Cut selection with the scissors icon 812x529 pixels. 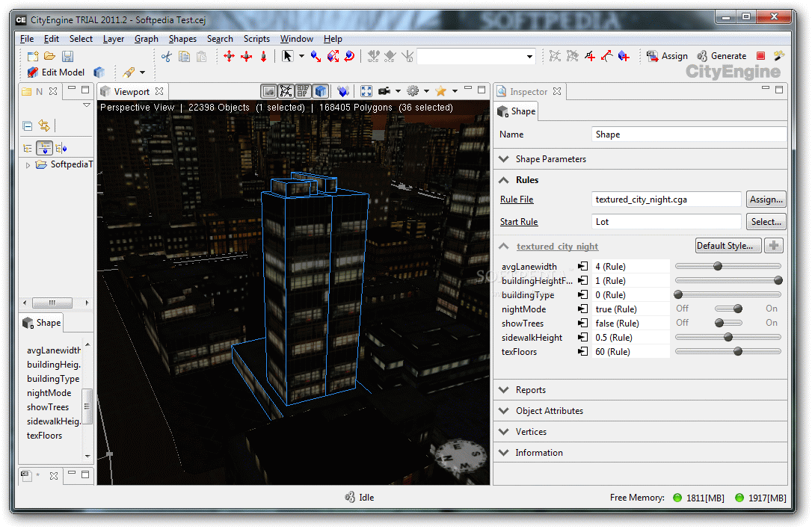point(166,57)
